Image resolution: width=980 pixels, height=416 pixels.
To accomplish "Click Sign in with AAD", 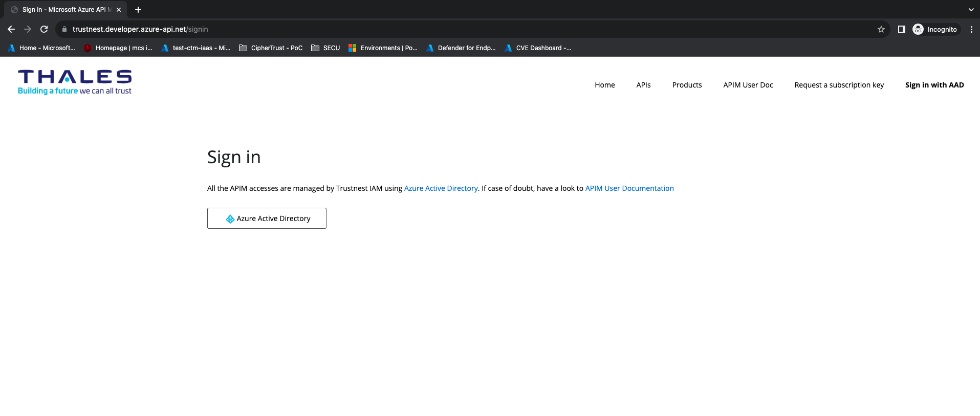I will coord(934,85).
